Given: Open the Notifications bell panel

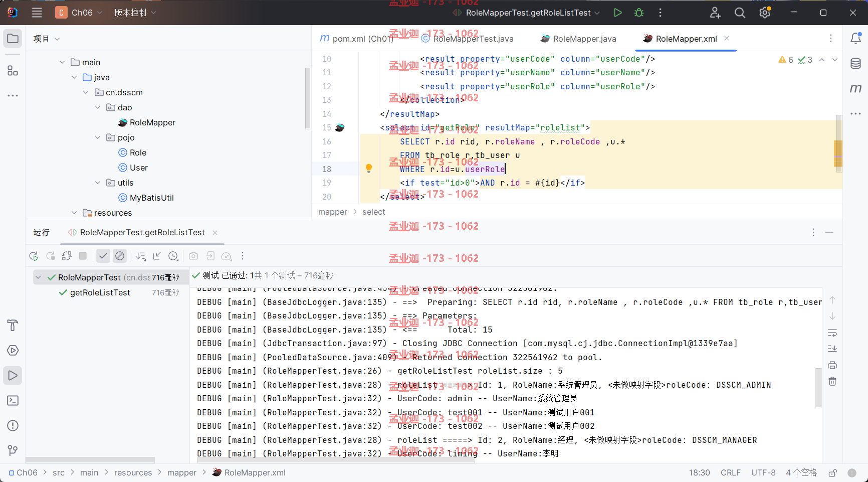Looking at the screenshot, I should coord(855,39).
